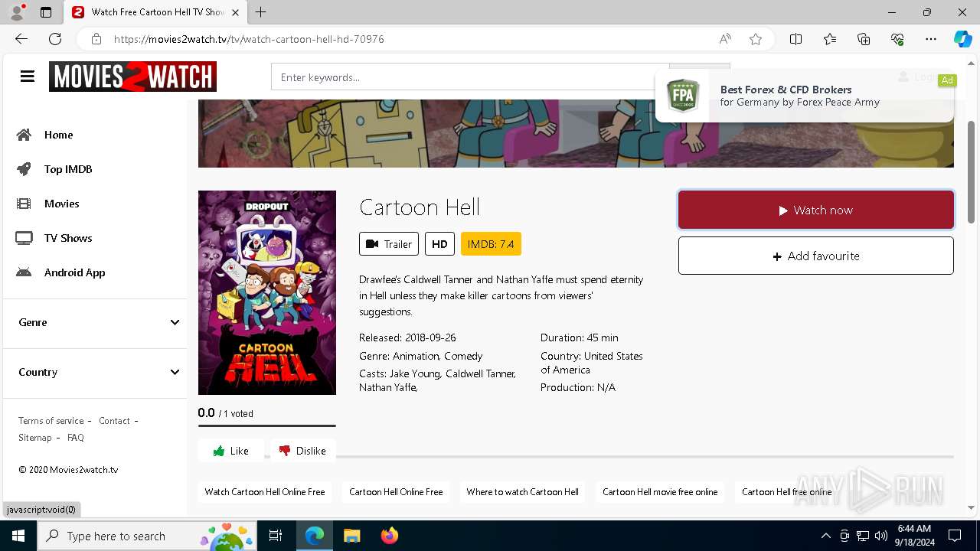Open the FAQ footer link
Viewport: 980px width, 551px height.
[x=76, y=438]
